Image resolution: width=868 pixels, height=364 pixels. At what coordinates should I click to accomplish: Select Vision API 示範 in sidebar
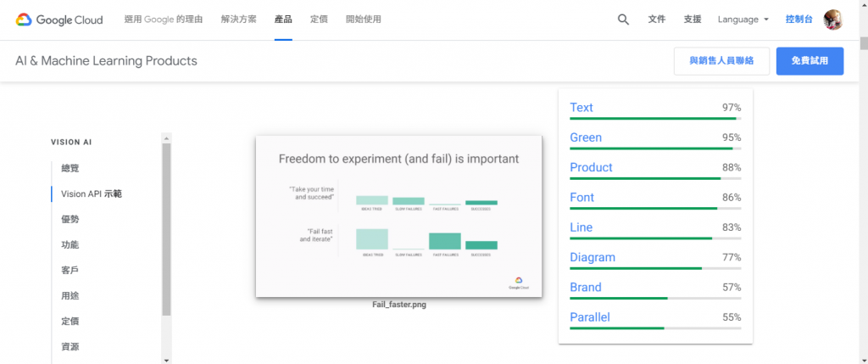(x=92, y=194)
